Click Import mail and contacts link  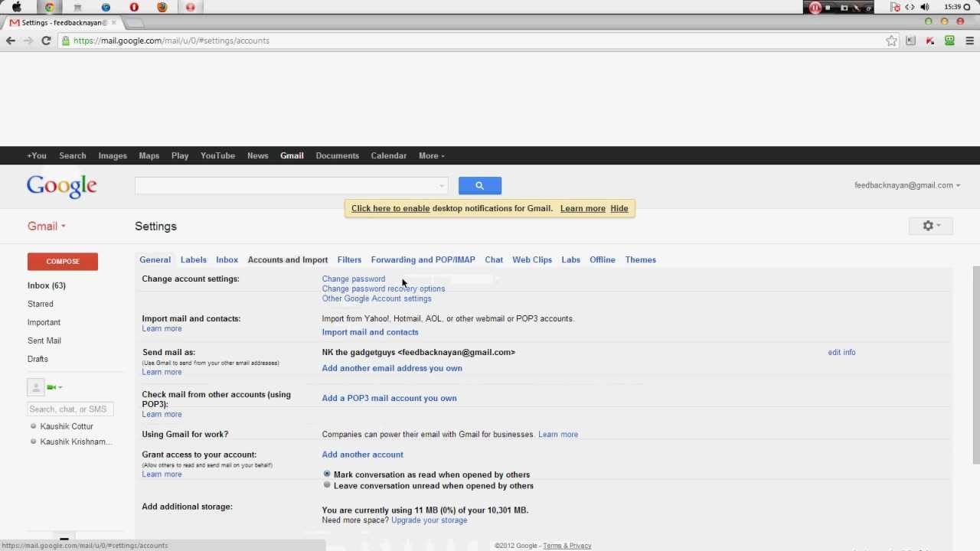coord(370,332)
